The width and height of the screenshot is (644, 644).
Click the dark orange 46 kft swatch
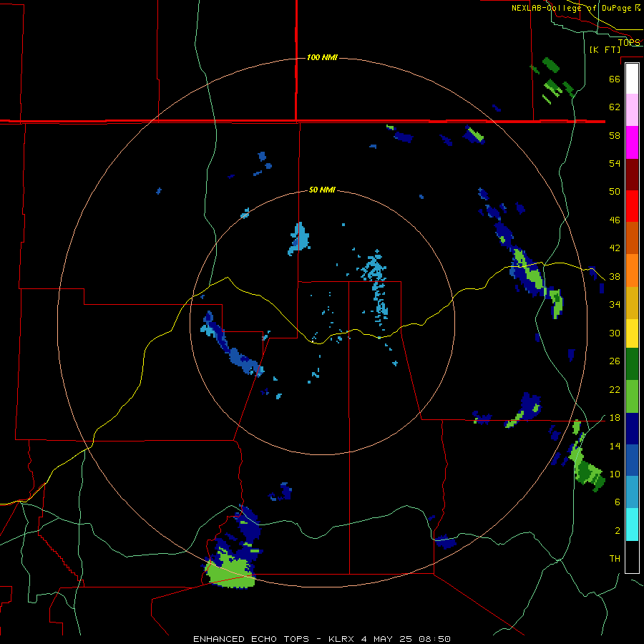(632, 238)
